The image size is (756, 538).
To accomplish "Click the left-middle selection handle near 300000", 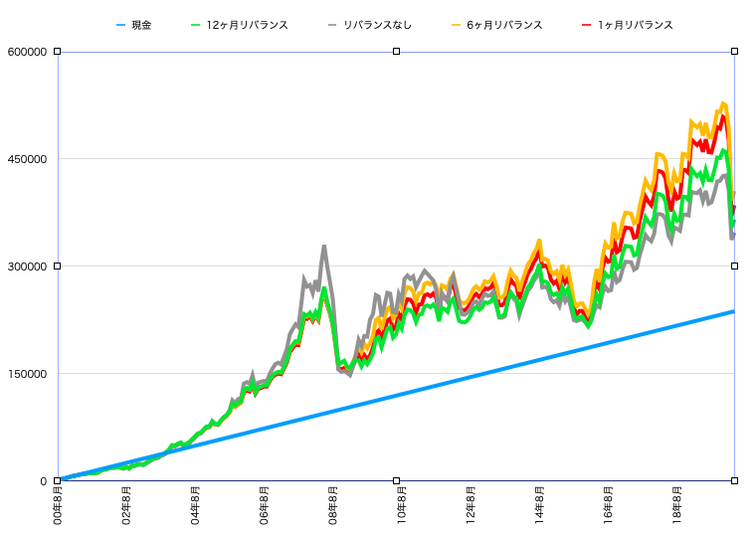I will tap(58, 267).
